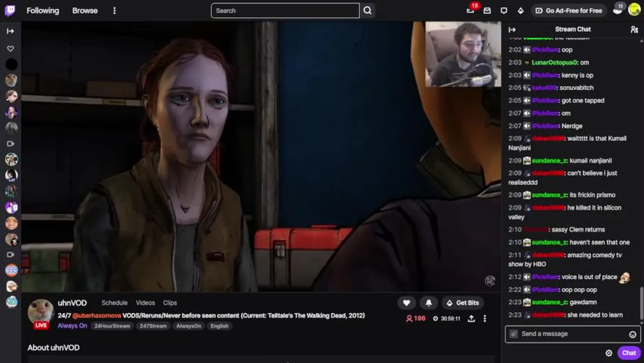Toggle the notifications bell for uhnVOD

click(x=428, y=302)
